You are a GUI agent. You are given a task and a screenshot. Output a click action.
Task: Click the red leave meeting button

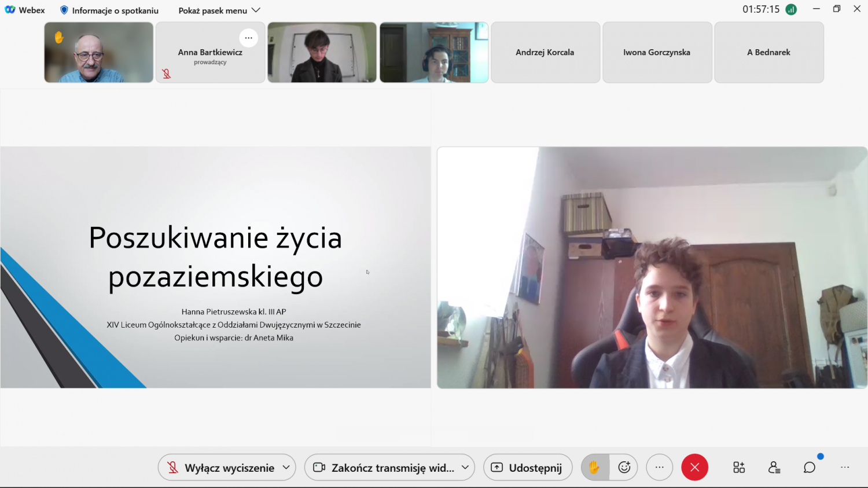(694, 467)
